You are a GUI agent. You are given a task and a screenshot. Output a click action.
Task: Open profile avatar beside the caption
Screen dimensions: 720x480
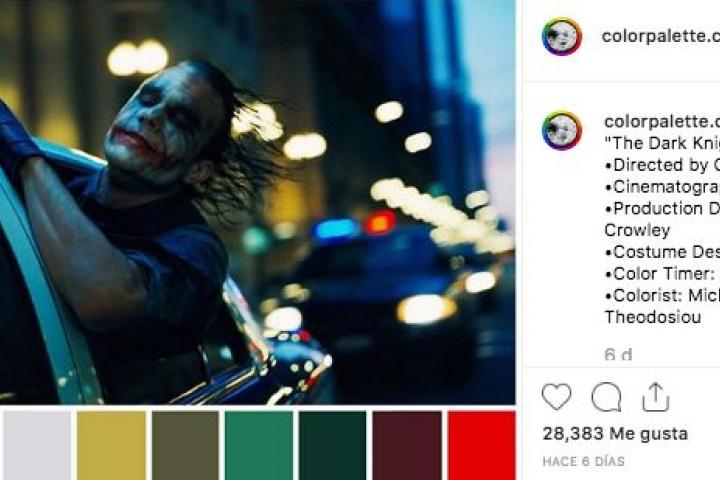coord(562,130)
